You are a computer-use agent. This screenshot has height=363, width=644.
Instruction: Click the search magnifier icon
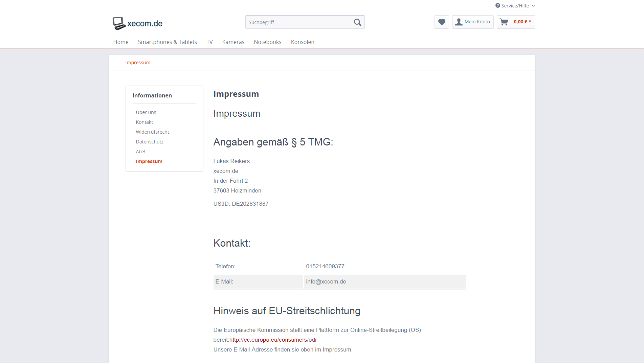coord(357,22)
